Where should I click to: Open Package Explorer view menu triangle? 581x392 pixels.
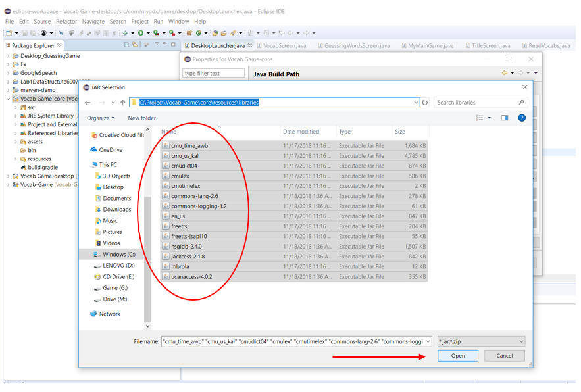pos(157,43)
